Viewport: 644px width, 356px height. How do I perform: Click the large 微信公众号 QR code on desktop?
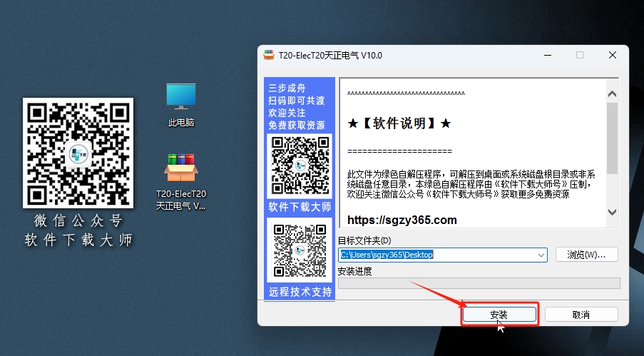(x=78, y=153)
